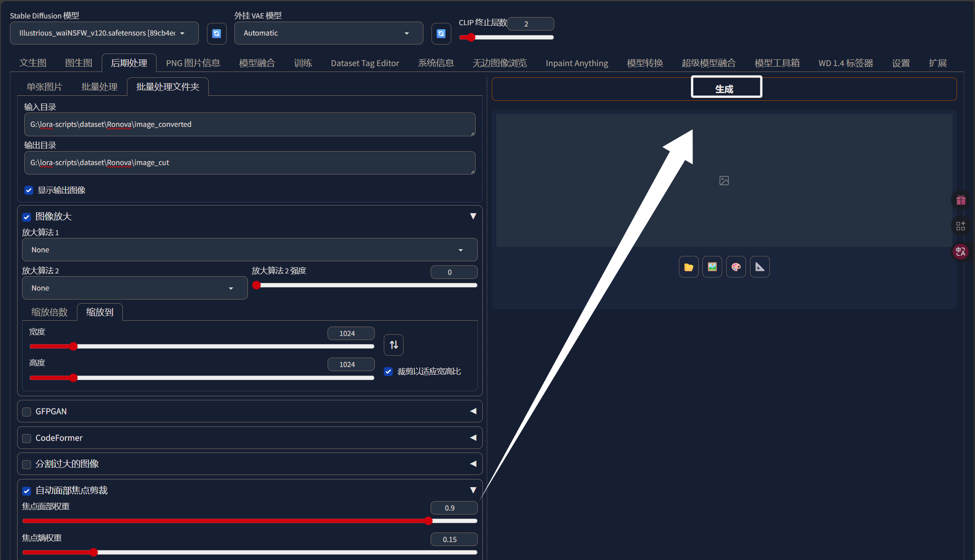
Task: Enable the 分割过大的图像 checkbox
Action: [x=27, y=465]
